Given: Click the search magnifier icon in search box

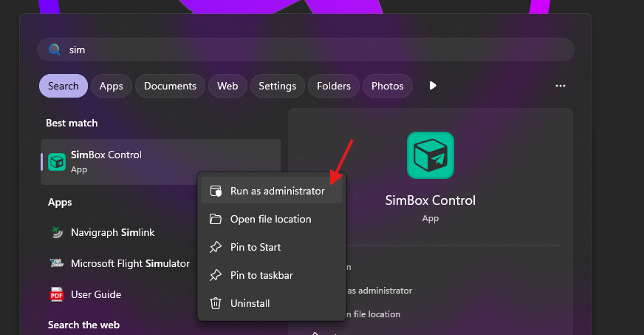Looking at the screenshot, I should (54, 50).
